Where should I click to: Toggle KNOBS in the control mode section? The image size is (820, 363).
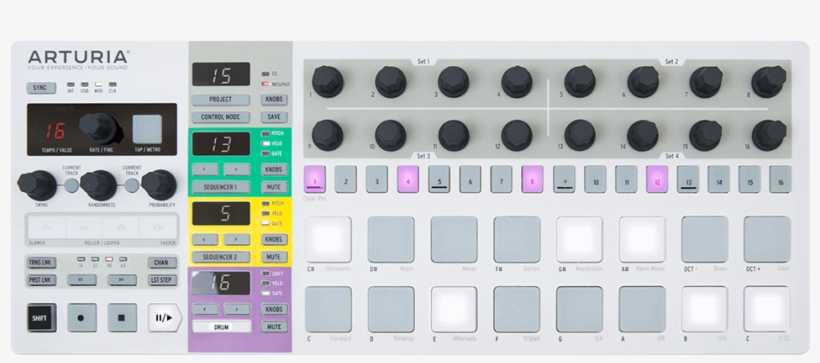click(274, 99)
